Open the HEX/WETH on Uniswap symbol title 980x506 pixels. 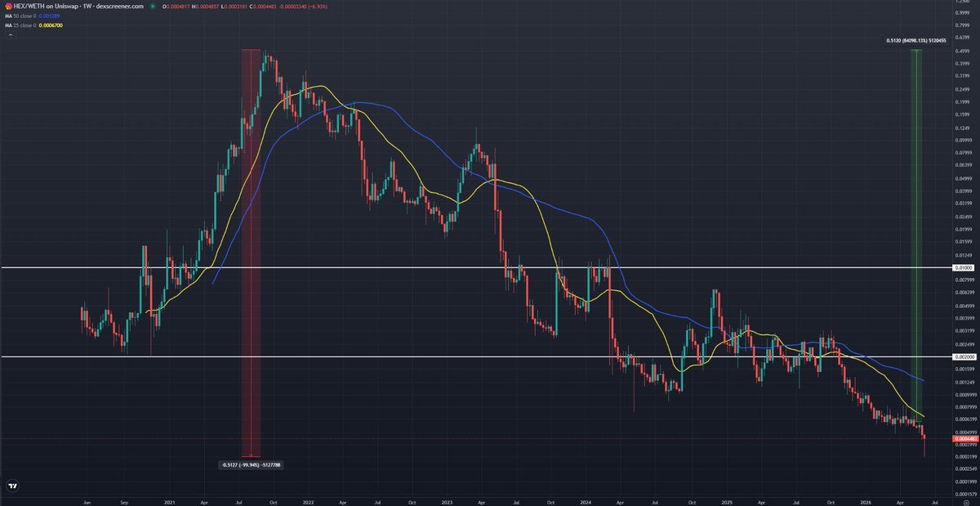pos(80,5)
